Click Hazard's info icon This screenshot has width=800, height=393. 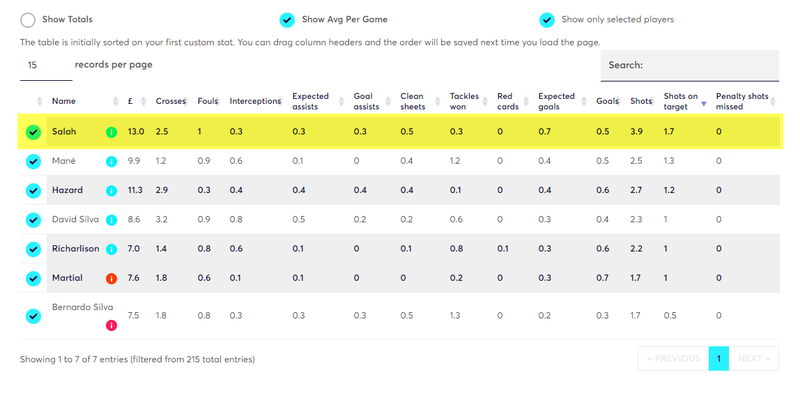(111, 191)
